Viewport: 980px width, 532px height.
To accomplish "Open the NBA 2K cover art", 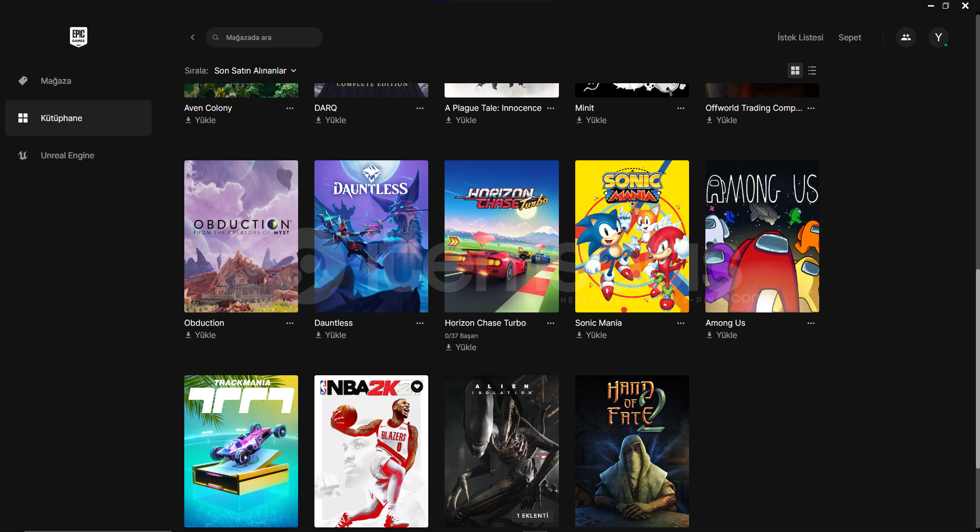I will [x=371, y=451].
